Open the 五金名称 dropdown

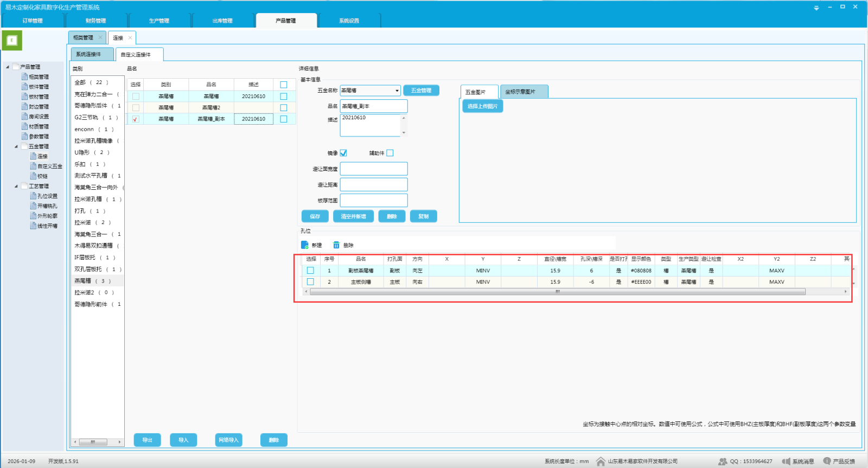[397, 91]
